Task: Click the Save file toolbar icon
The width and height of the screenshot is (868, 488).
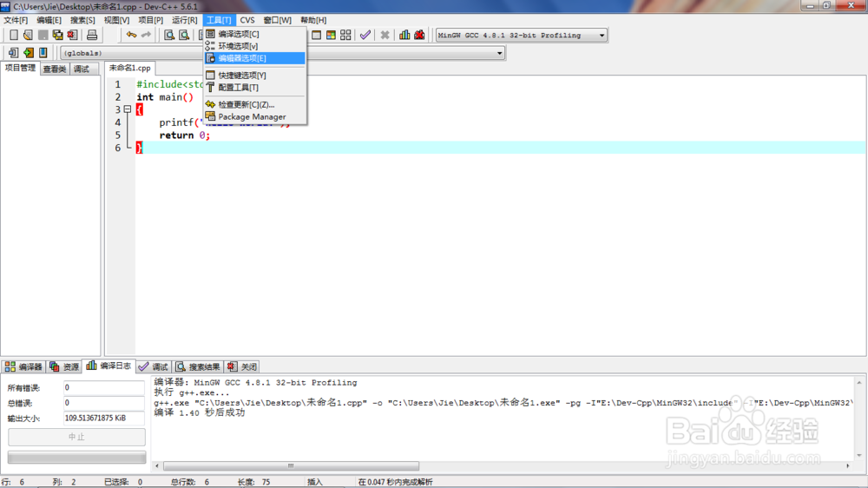Action: (x=43, y=35)
